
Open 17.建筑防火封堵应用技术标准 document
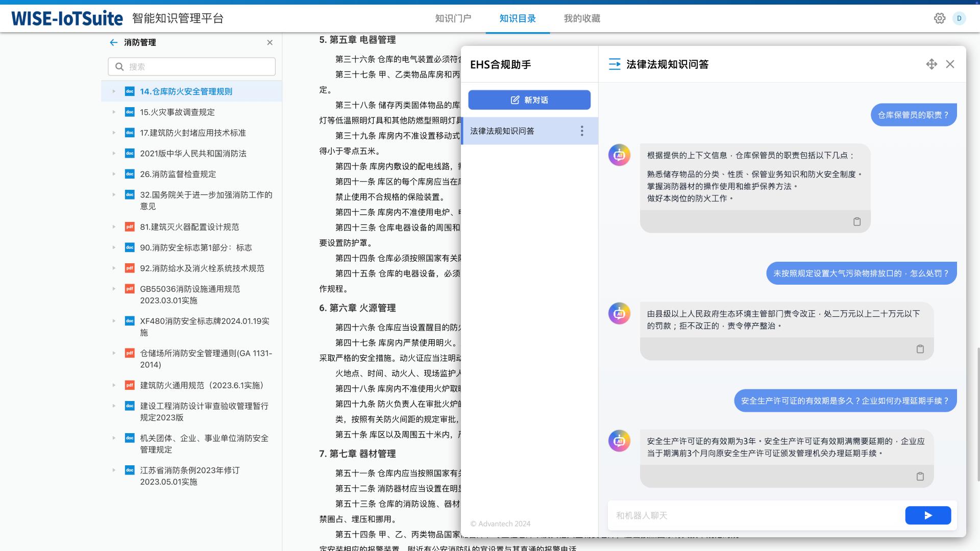point(193,133)
